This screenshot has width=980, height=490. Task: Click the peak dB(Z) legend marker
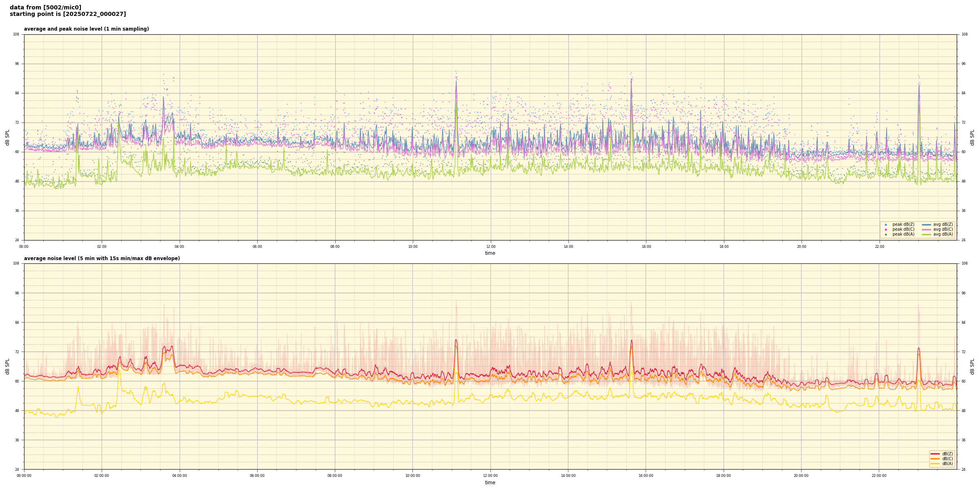(x=886, y=225)
